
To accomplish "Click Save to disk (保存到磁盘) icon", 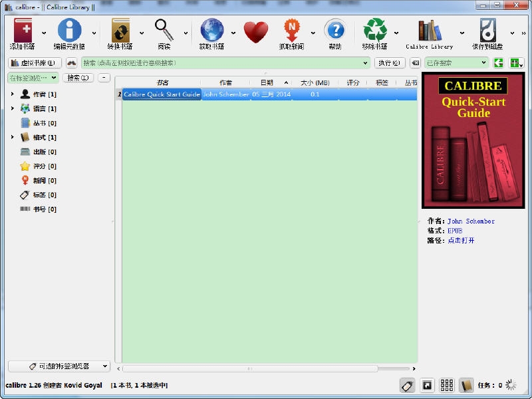I will tap(488, 30).
